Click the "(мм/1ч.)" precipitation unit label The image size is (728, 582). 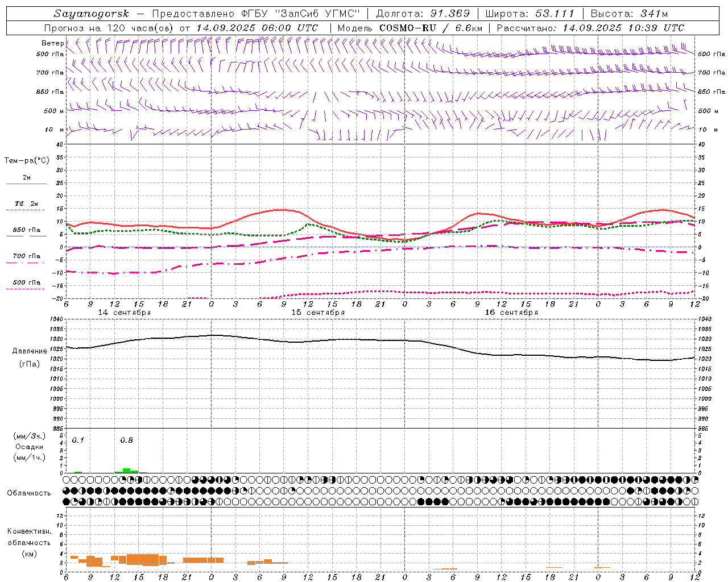tap(30, 458)
